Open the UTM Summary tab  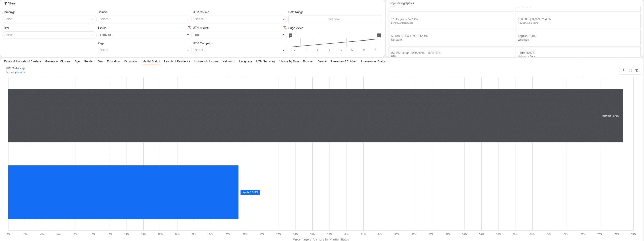point(266,61)
